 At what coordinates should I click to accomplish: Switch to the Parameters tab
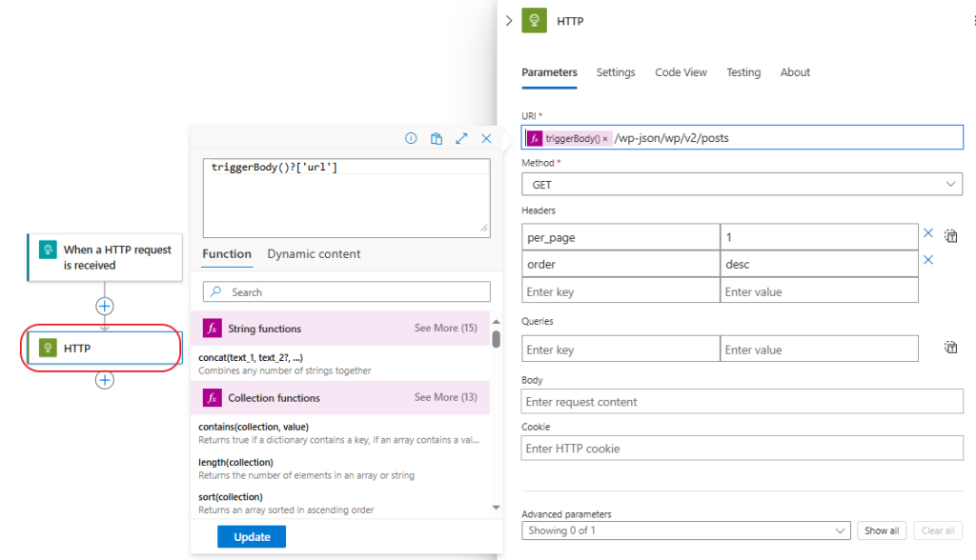tap(549, 72)
